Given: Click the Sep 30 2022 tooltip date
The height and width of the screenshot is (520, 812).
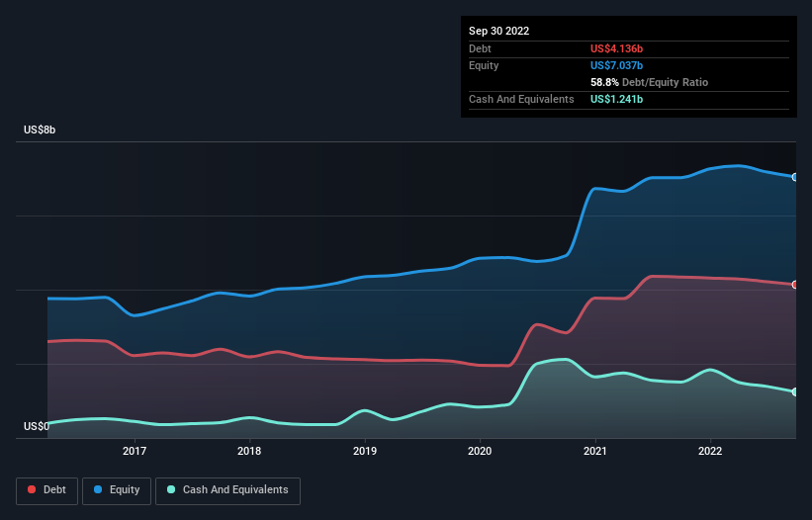Looking at the screenshot, I should tap(498, 31).
